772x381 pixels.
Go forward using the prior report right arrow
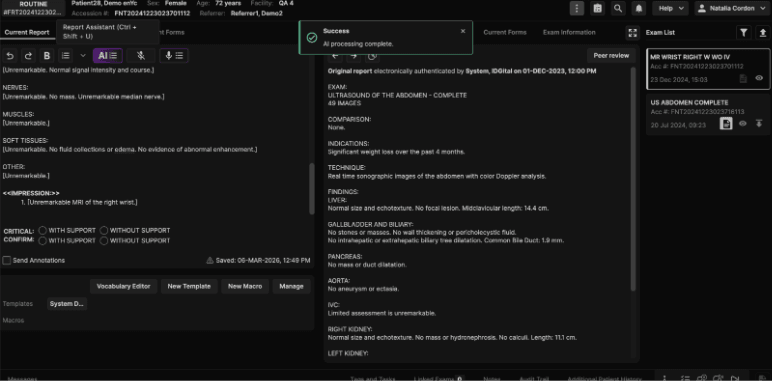pos(354,56)
